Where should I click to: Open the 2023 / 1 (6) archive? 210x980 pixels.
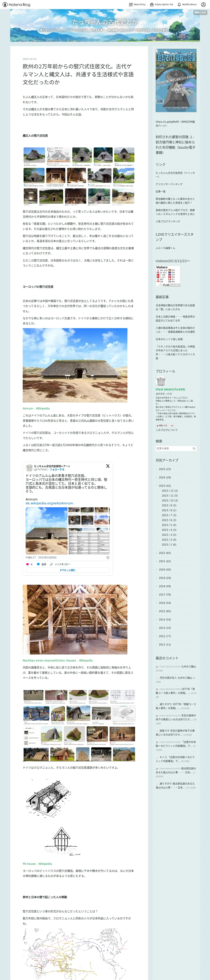point(169,545)
